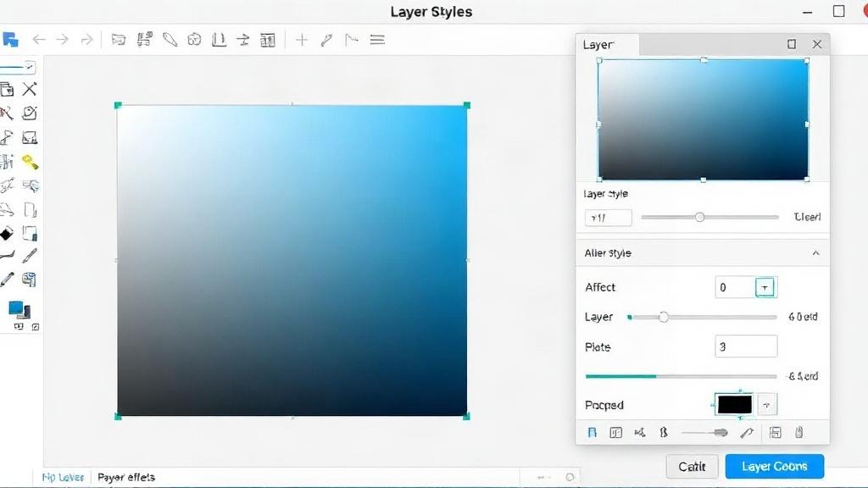Select the yellow highlighted tool in the left toolbox

click(30, 162)
